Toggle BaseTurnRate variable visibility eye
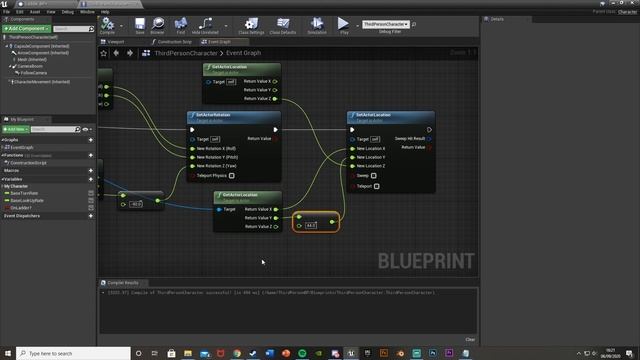This screenshot has height=360, width=640. point(91,193)
